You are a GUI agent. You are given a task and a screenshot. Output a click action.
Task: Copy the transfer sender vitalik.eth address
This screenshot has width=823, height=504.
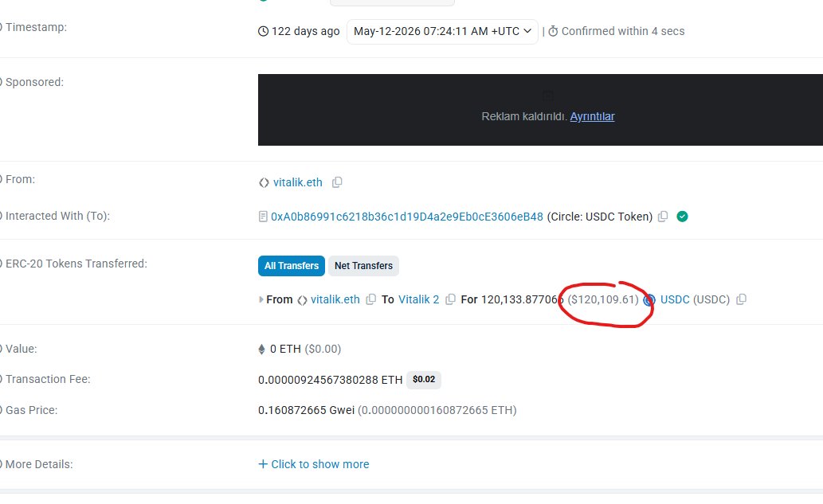(371, 299)
